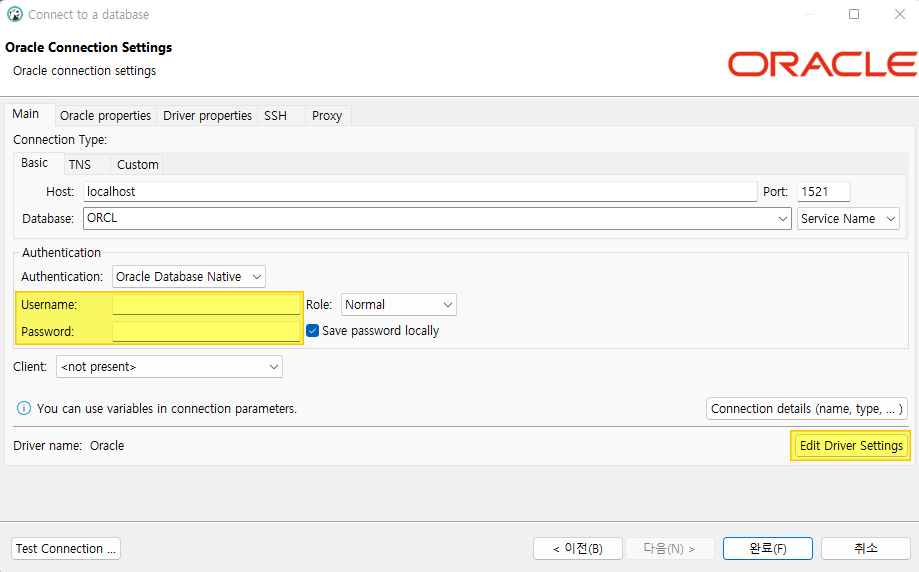Switch to the Proxy tab

click(x=327, y=115)
